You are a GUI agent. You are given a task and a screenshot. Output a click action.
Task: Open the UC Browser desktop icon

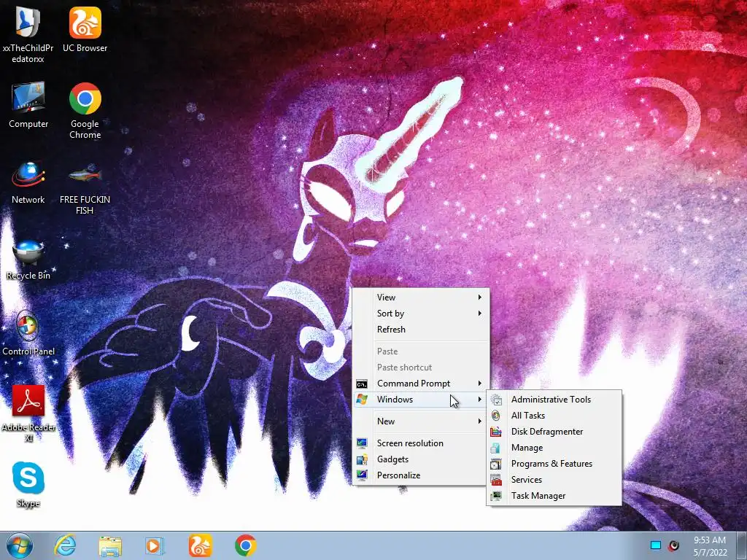point(85,29)
